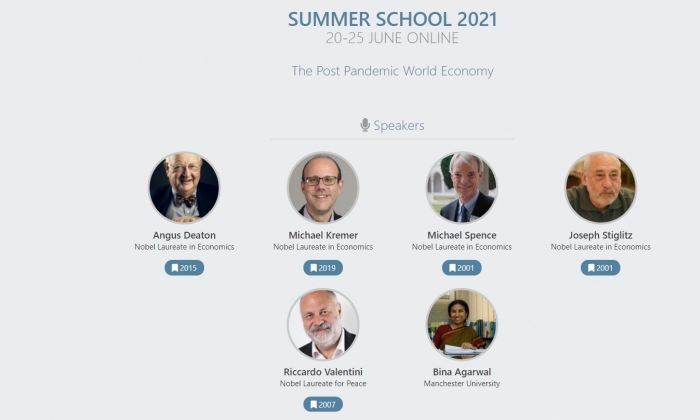Viewport: 700px width, 420px height.
Task: Select the Joseph Stiglitz name
Action: [x=601, y=235]
